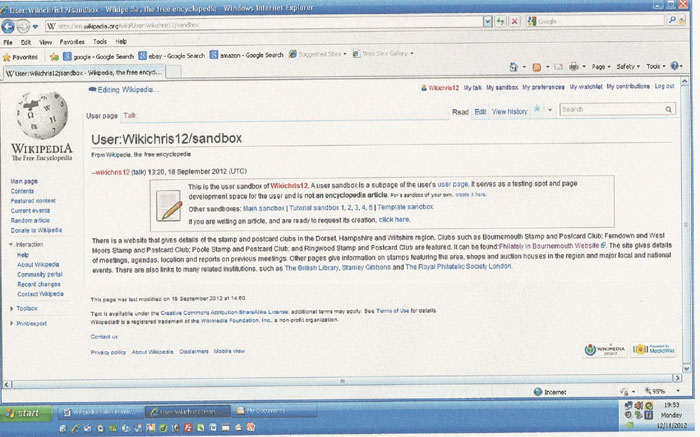Open the 'google - Google Search' bookmark

tap(98, 57)
